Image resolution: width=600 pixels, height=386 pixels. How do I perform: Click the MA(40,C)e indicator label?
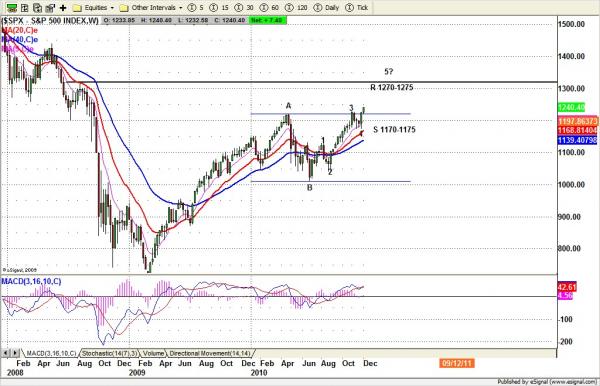[20, 39]
